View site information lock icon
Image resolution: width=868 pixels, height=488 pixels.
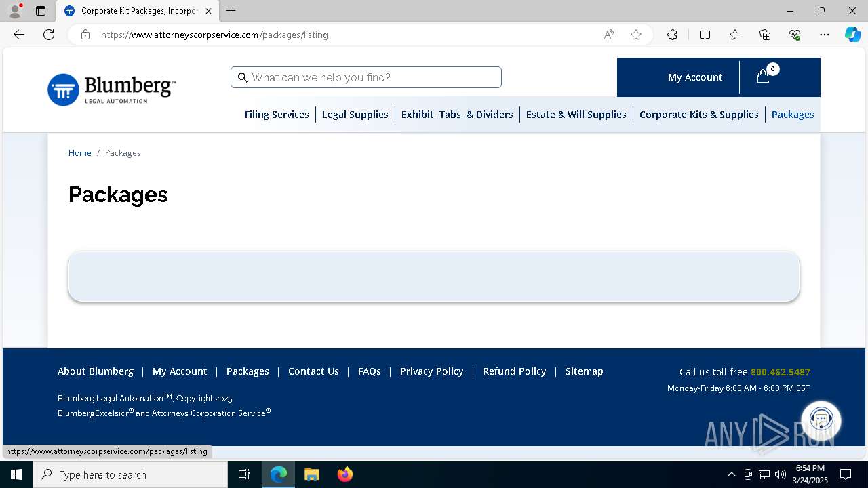(85, 35)
